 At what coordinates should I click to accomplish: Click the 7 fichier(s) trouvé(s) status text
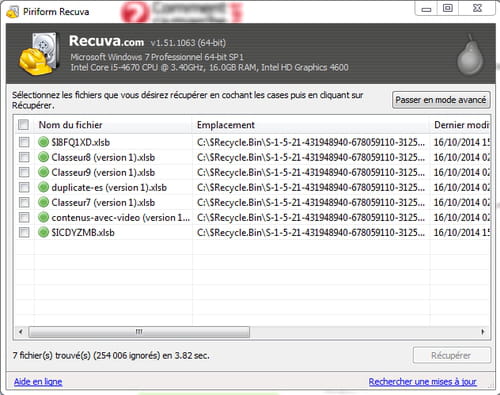[x=111, y=355]
